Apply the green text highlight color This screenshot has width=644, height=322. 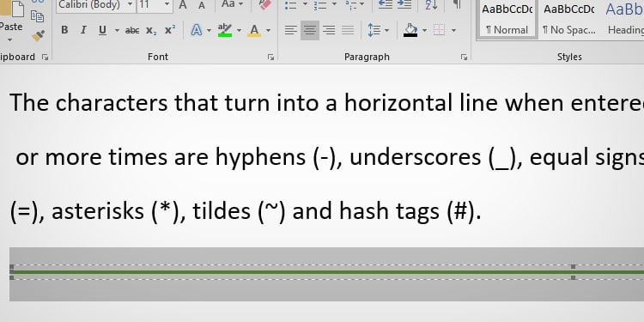(x=225, y=30)
